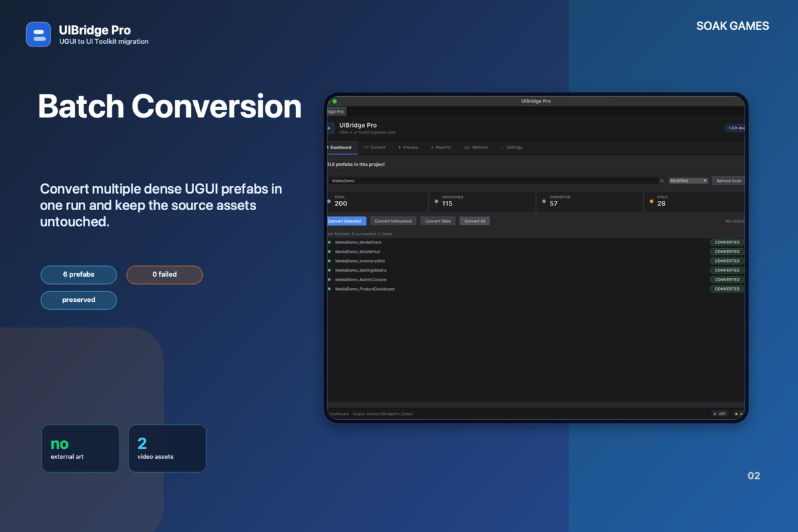Click the URP badge in status bar
Screen dimensions: 798x532
(x=720, y=414)
